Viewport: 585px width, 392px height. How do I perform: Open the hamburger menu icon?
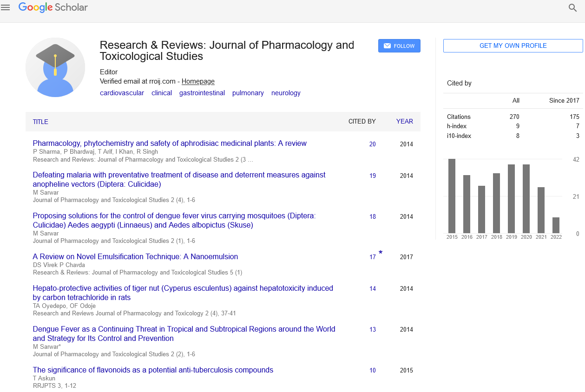coord(6,7)
